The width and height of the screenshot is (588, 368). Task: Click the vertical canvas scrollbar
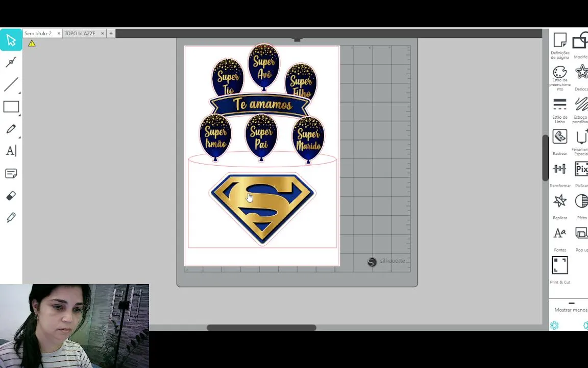[x=545, y=158]
